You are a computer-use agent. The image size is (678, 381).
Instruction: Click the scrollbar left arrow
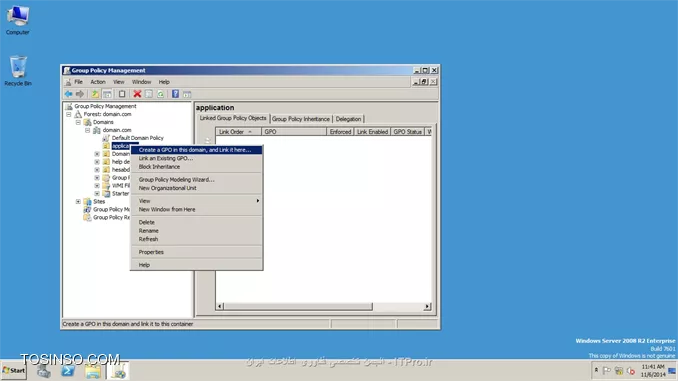220,306
